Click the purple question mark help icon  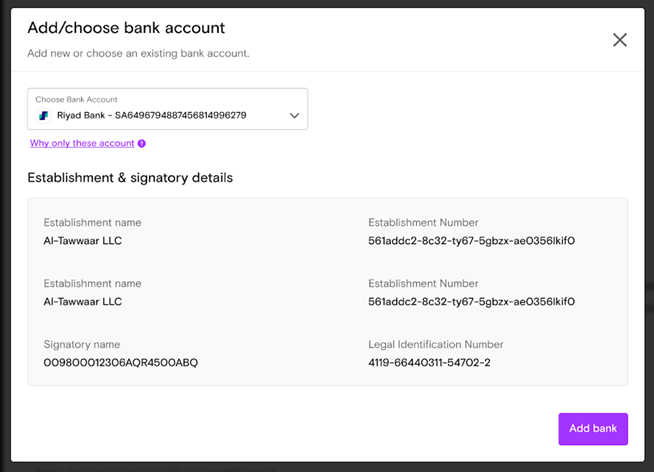(x=142, y=143)
